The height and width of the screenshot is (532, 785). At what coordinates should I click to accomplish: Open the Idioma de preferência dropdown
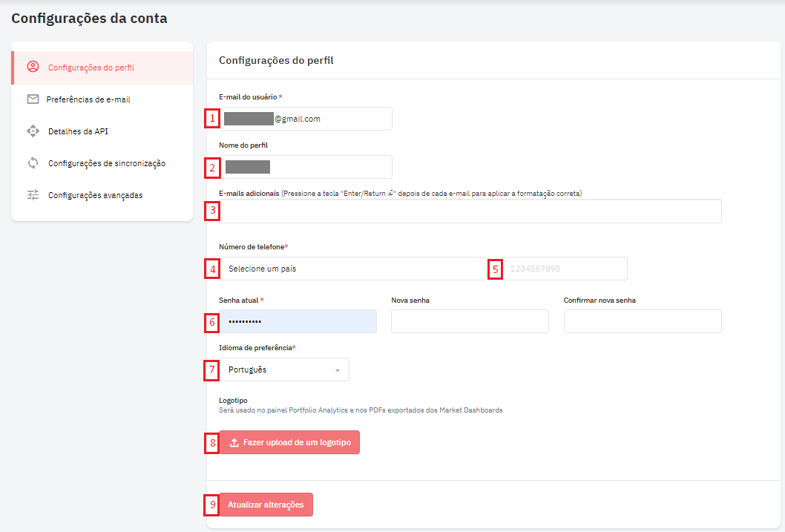pyautogui.click(x=284, y=370)
